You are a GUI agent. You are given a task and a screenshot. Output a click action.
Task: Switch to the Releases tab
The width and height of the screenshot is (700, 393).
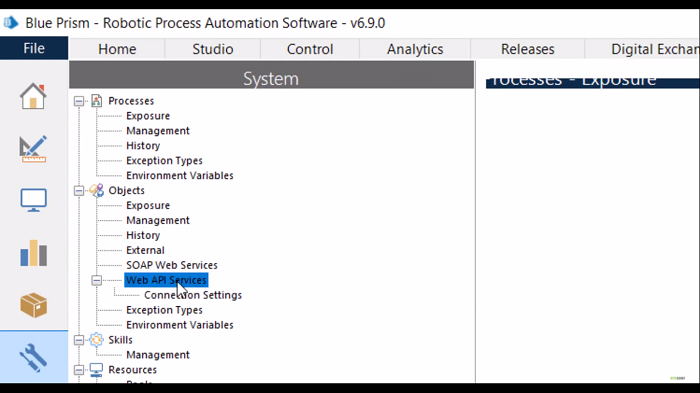[x=527, y=49]
